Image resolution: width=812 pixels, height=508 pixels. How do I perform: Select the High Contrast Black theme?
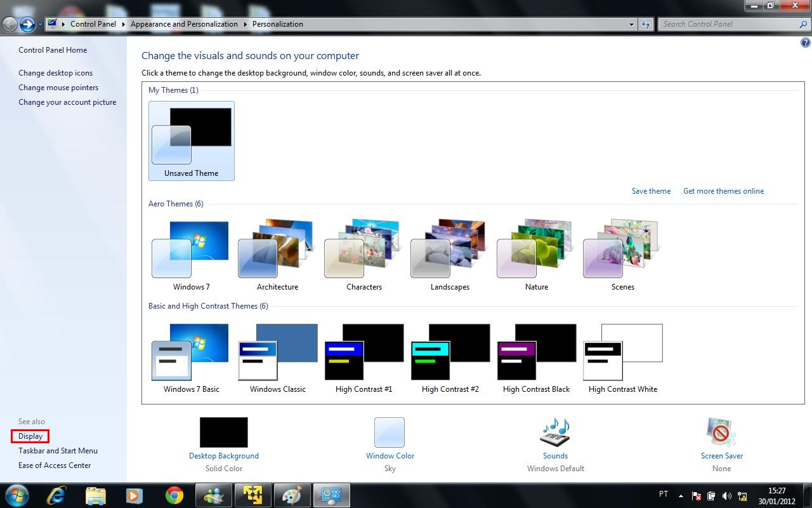(x=537, y=358)
